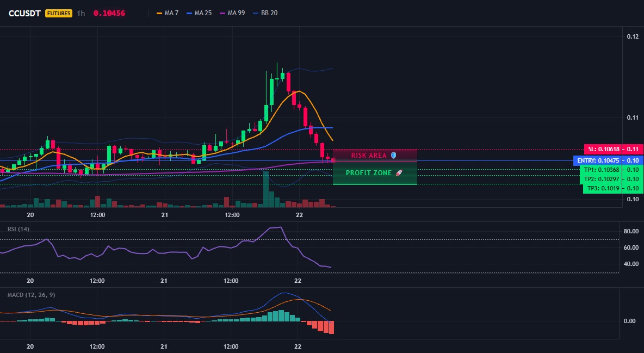Click date 21 on the RSI time axis
Viewport: 644px width, 353px height.
click(164, 281)
